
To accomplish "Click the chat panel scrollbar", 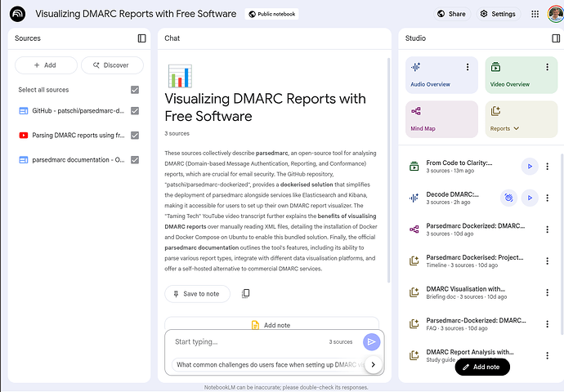I will pyautogui.click(x=388, y=171).
